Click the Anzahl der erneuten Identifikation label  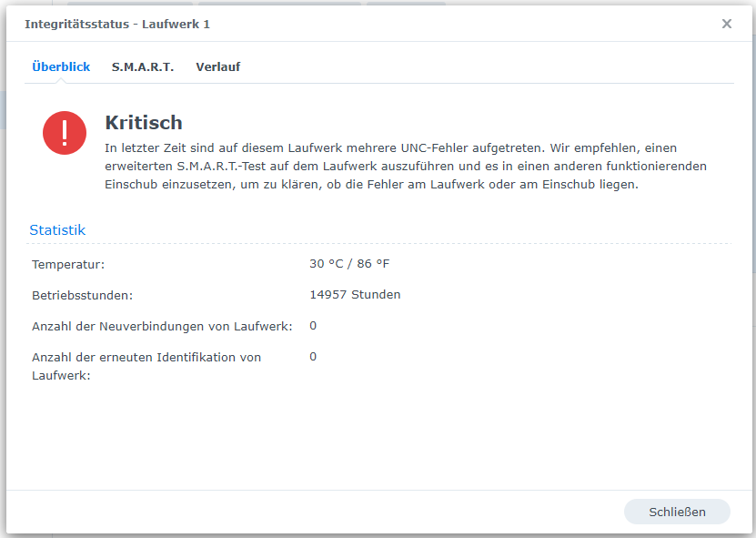click(x=146, y=366)
